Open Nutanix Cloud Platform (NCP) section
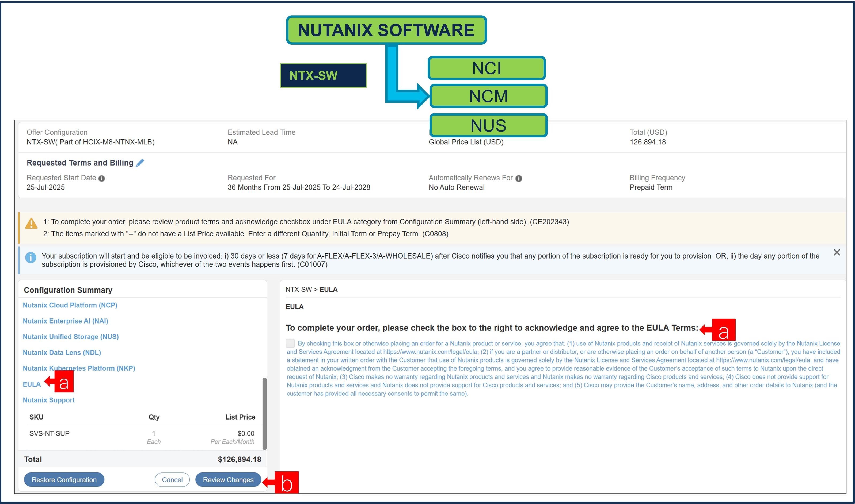This screenshot has height=504, width=855. [70, 305]
